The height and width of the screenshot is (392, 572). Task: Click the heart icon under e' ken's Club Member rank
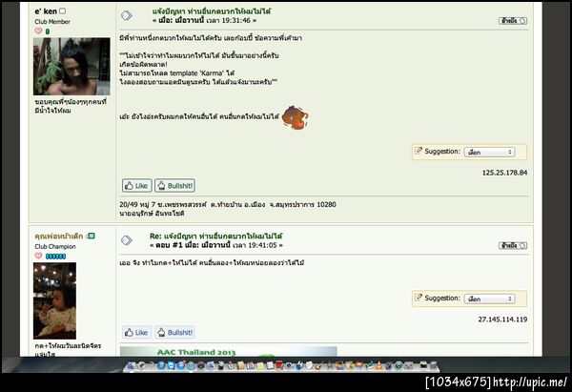38,31
